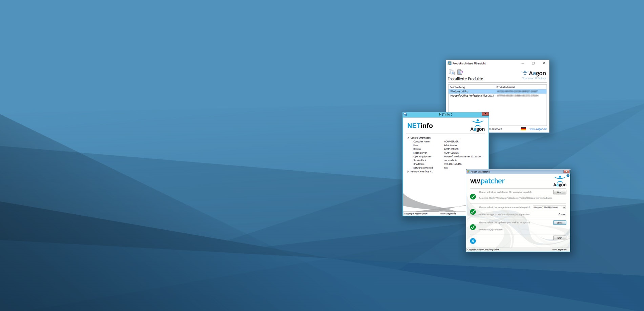Expand the Network Interface #1 node
Viewport: 644px width, 311px height.
click(x=408, y=172)
